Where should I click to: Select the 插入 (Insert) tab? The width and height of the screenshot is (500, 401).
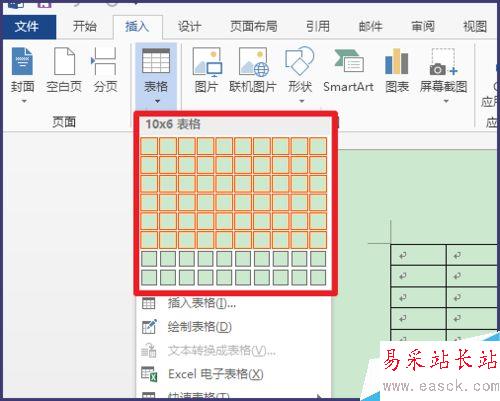(137, 27)
